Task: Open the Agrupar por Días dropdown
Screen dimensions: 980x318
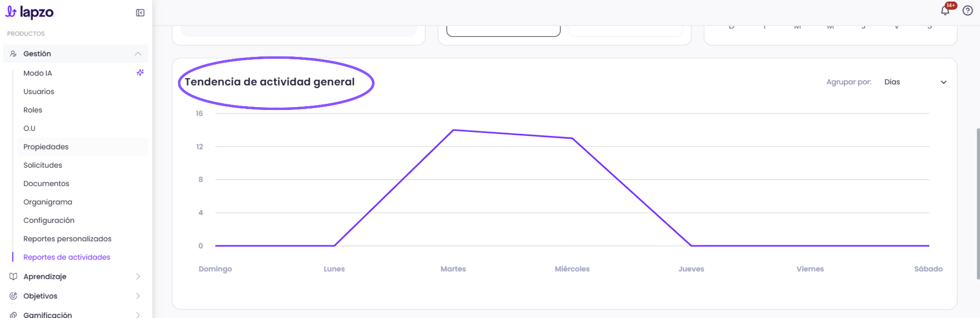Action: click(x=915, y=82)
